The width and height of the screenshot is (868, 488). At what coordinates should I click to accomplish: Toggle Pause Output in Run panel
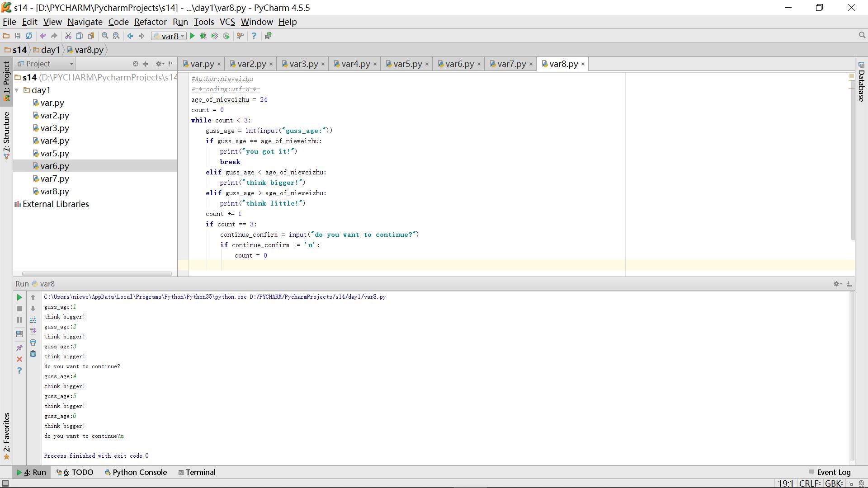[x=19, y=320]
